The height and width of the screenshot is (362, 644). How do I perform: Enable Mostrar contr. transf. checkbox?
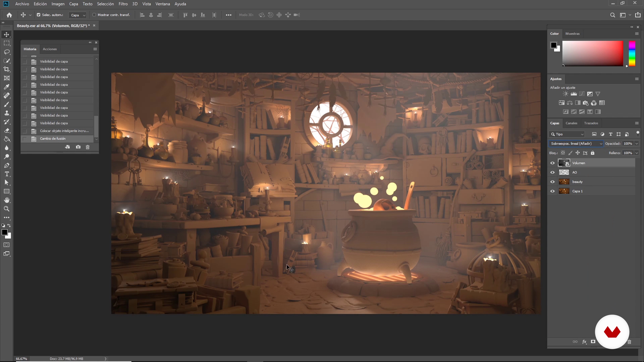coord(94,15)
